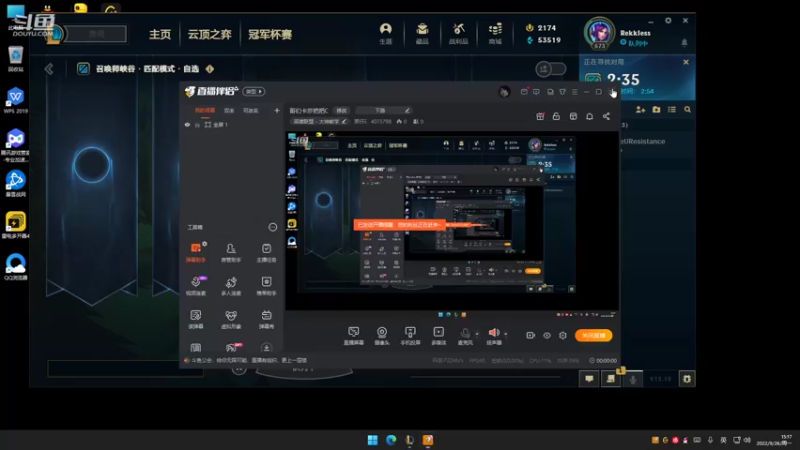The image size is (800, 450).
Task: Select the second scene tab in streaming app
Action: pyautogui.click(x=229, y=110)
